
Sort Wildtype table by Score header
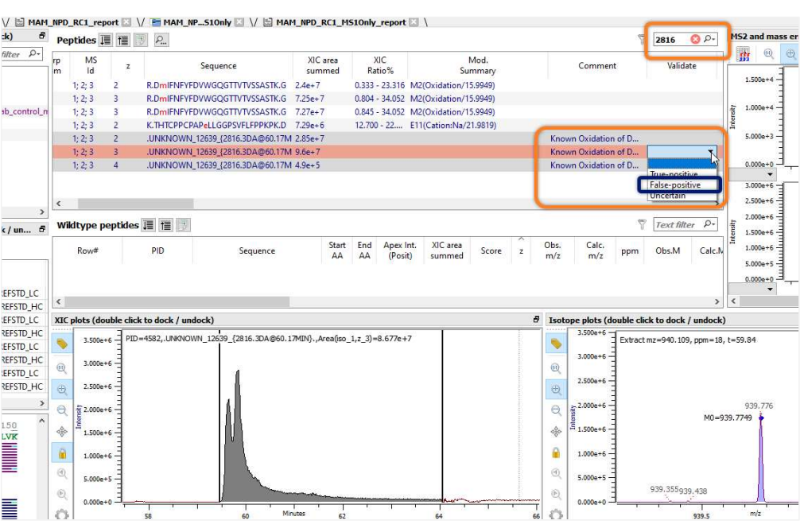pyautogui.click(x=491, y=250)
